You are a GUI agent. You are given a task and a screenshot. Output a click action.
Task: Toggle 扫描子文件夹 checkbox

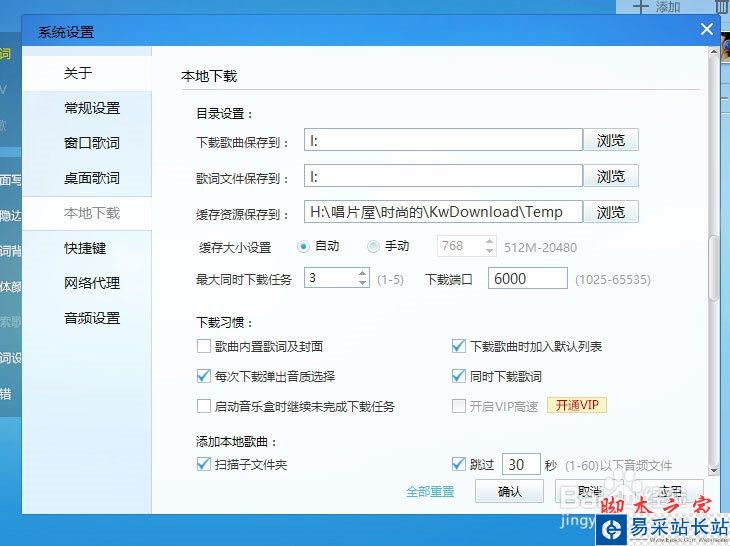[203, 464]
